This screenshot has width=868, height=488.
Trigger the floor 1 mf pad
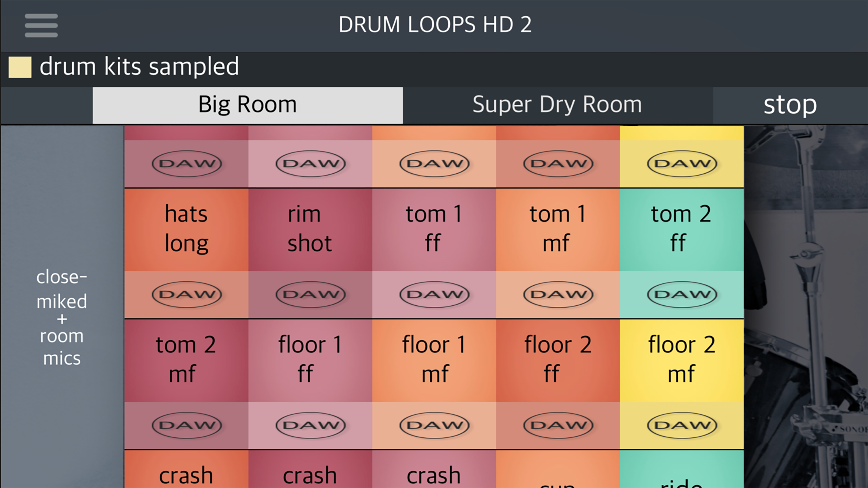(x=434, y=360)
